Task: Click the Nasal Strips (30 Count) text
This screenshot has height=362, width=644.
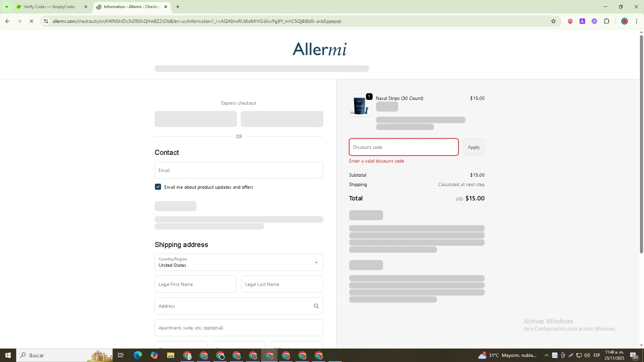Action: click(x=399, y=98)
